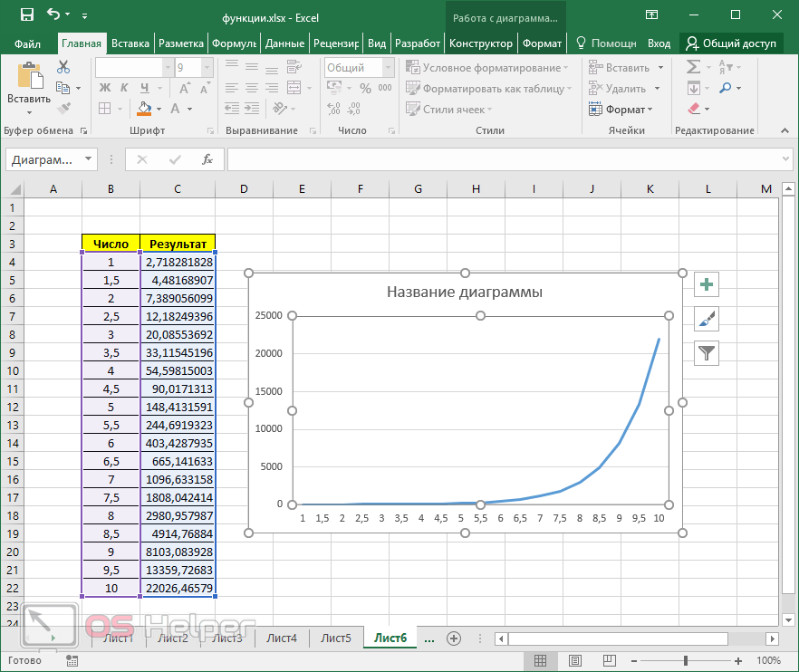Save the workbook with the floppy icon
Image resolution: width=799 pixels, height=672 pixels.
tap(27, 14)
